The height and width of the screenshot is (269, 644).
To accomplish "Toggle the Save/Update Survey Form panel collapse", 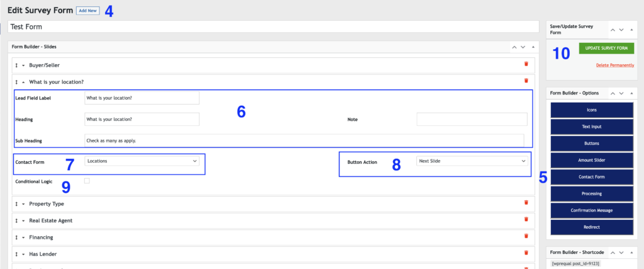I will click(631, 30).
